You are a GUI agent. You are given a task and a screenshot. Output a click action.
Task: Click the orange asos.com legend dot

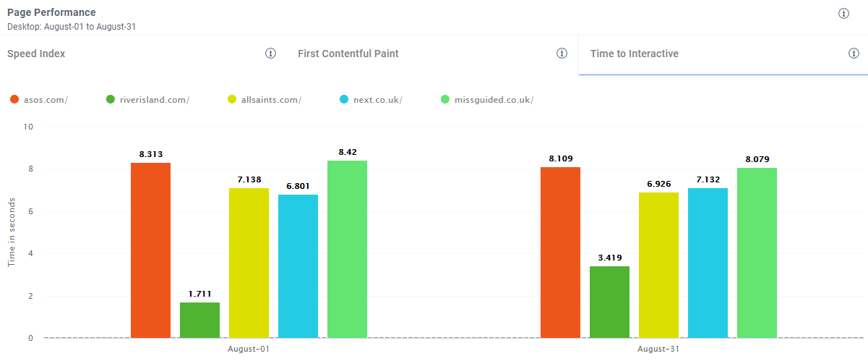pos(14,100)
